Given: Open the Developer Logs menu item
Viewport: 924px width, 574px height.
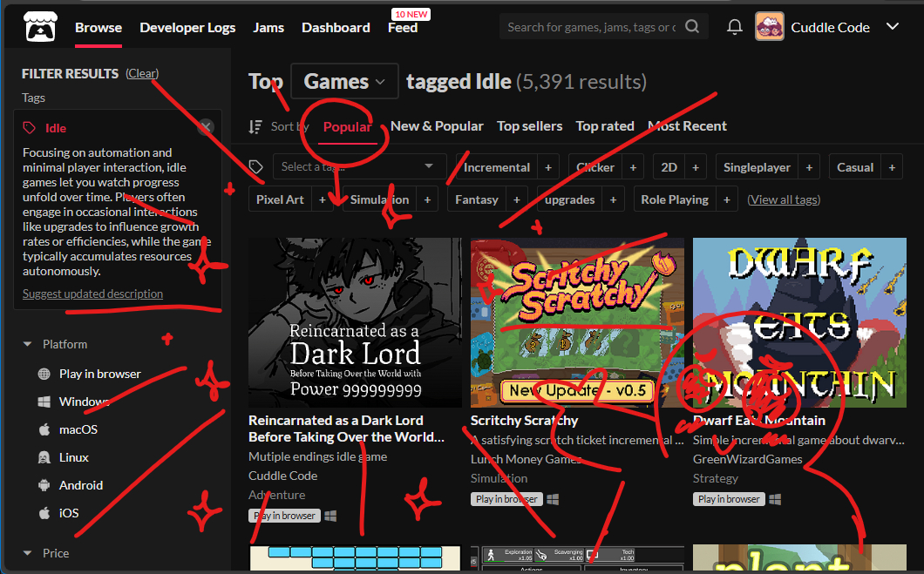Looking at the screenshot, I should [187, 27].
